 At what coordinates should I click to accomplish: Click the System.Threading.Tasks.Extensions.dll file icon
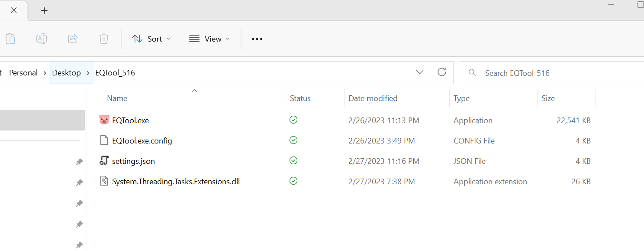(x=104, y=181)
